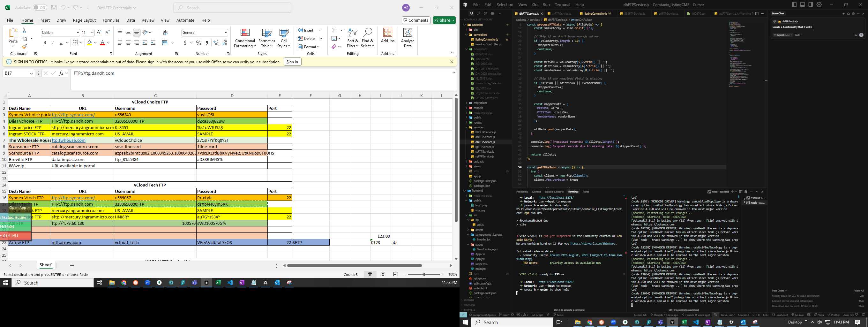
Task: Click the Decrease Decimal icon
Action: 224,43
